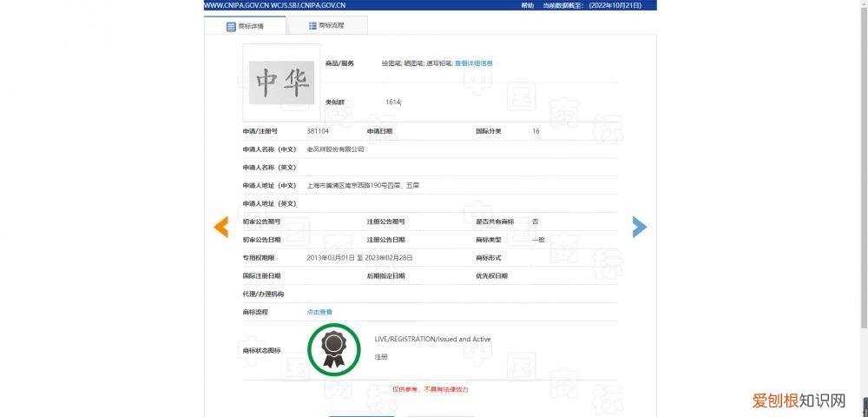This screenshot has height=417, width=868.
Task: Click data cutoff date 2022年10月21日
Action: pyautogui.click(x=615, y=5)
